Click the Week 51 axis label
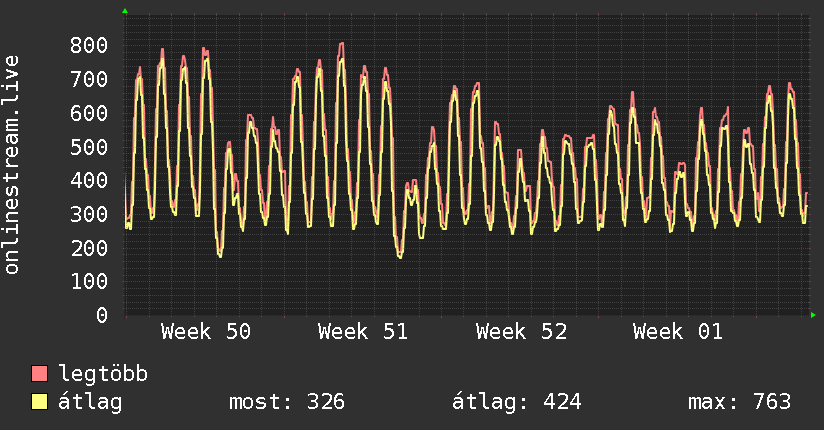824x430 pixels. point(363,332)
